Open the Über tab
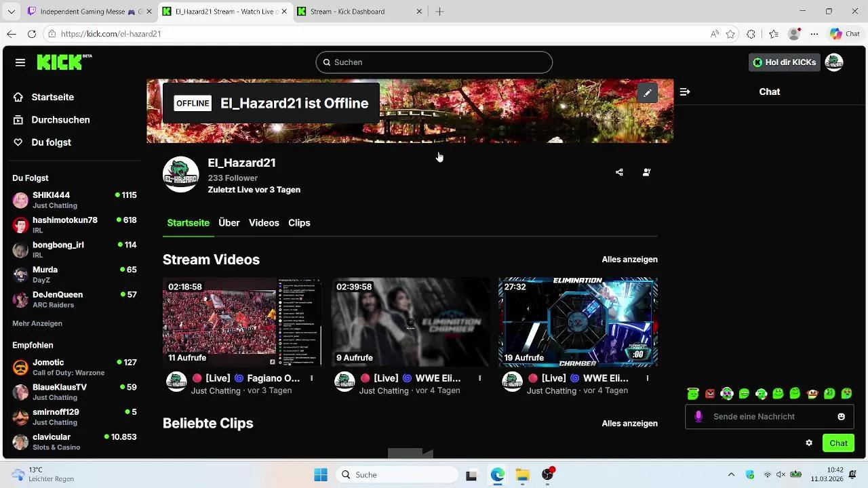 (229, 222)
